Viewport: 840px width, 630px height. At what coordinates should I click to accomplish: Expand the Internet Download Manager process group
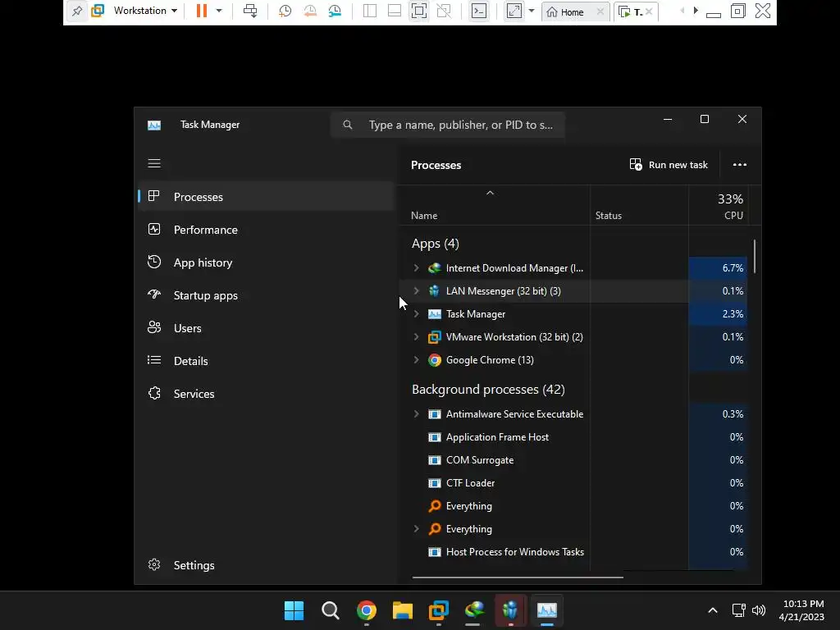[416, 268]
